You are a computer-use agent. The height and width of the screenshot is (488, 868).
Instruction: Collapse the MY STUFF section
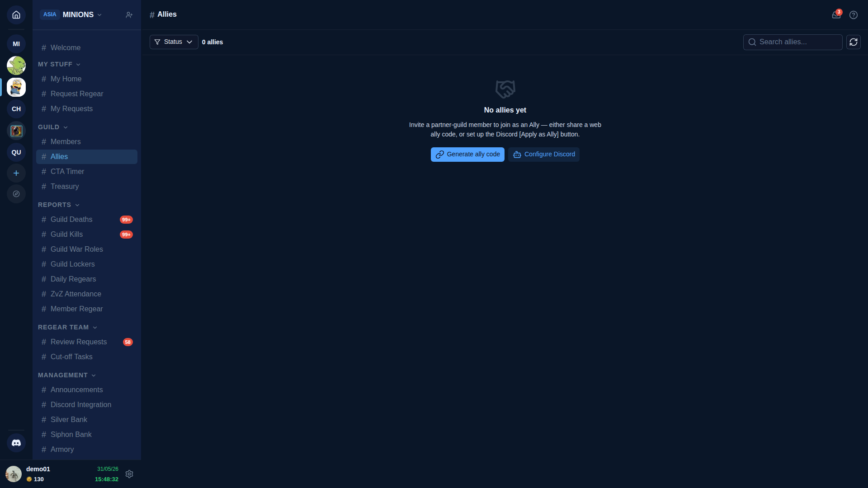click(x=59, y=65)
